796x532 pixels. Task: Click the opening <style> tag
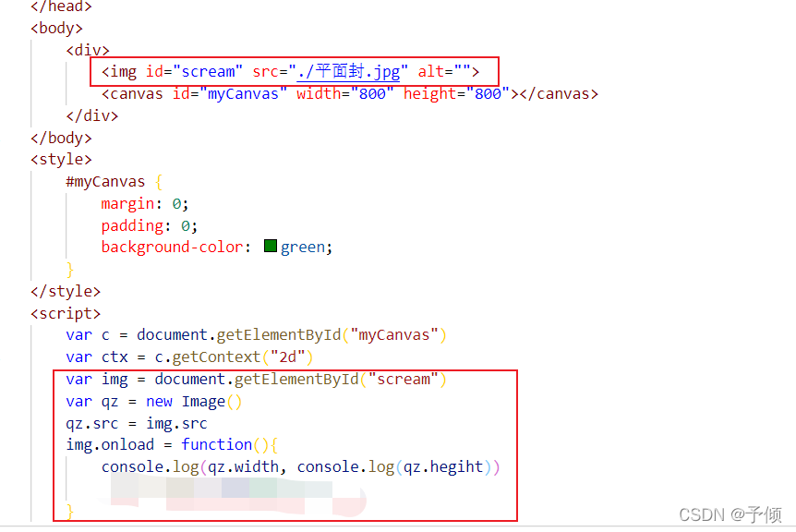click(61, 160)
